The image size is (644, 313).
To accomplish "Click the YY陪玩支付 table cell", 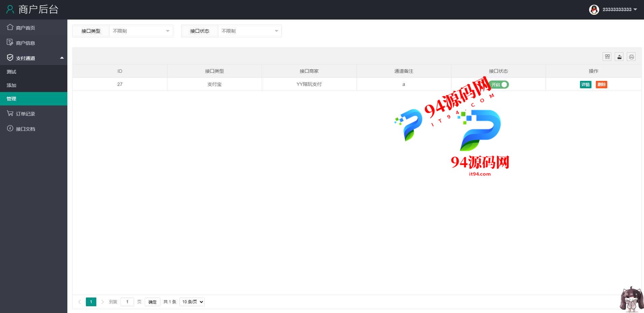I will (309, 84).
